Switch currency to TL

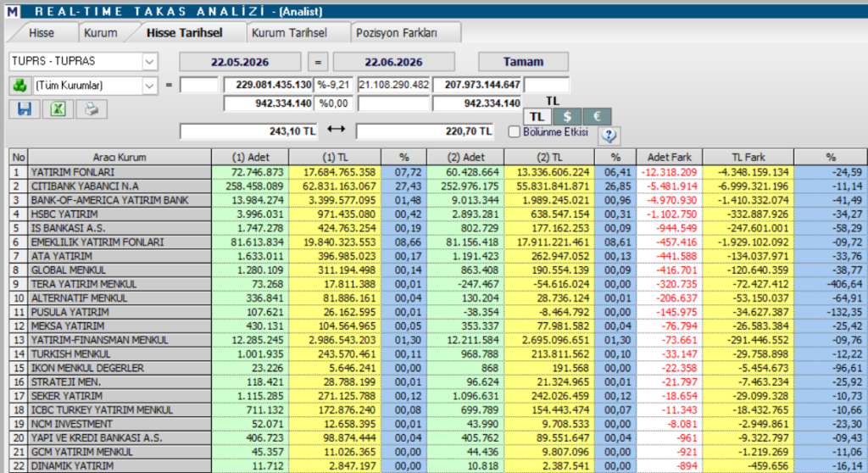[537, 117]
